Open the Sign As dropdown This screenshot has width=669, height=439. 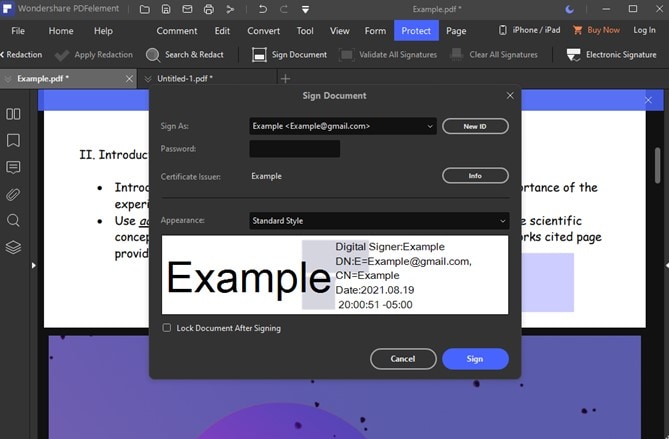[x=343, y=126]
